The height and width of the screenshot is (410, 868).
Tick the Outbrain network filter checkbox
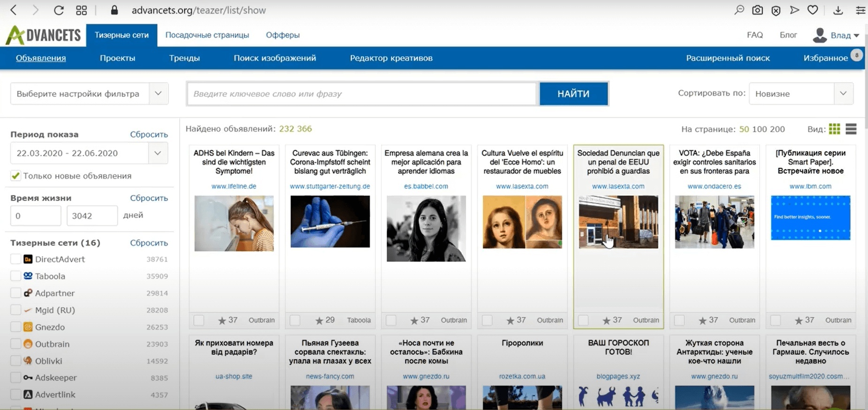[15, 344]
